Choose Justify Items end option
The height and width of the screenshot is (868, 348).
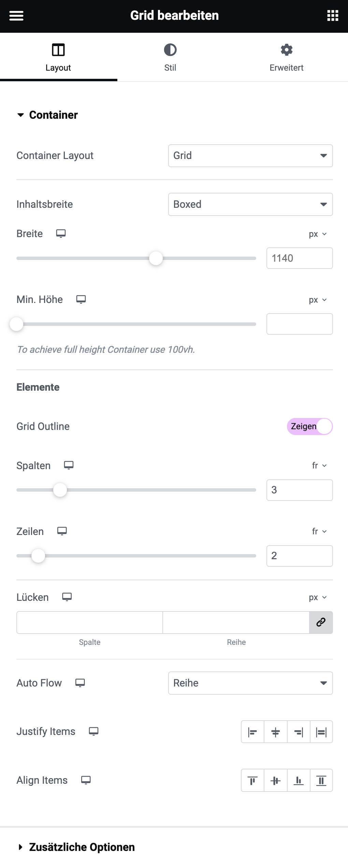pyautogui.click(x=299, y=732)
